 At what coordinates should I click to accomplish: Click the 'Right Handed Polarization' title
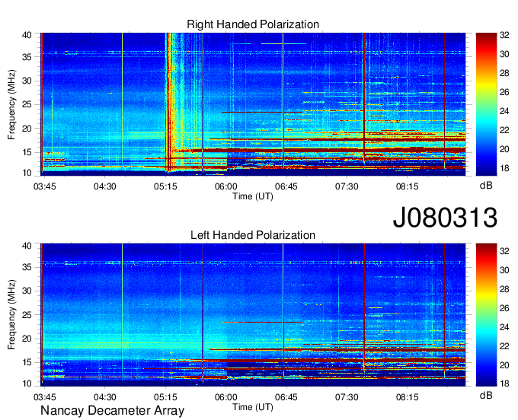pyautogui.click(x=253, y=24)
